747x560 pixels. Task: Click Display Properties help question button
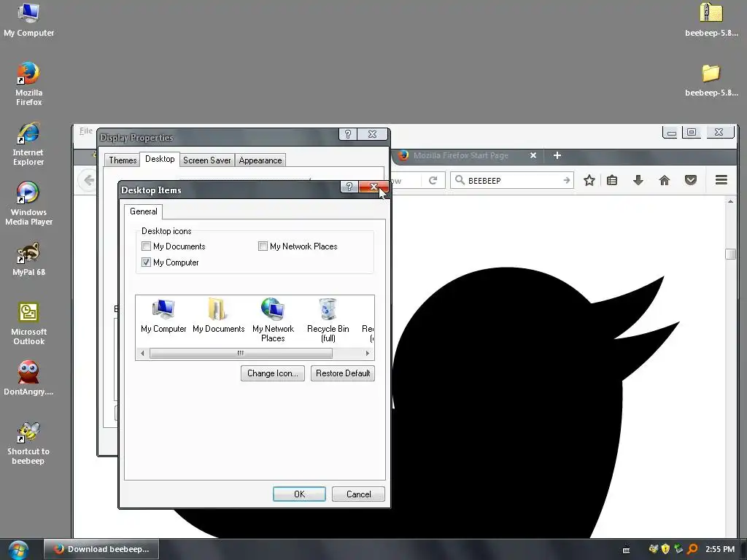coord(348,134)
